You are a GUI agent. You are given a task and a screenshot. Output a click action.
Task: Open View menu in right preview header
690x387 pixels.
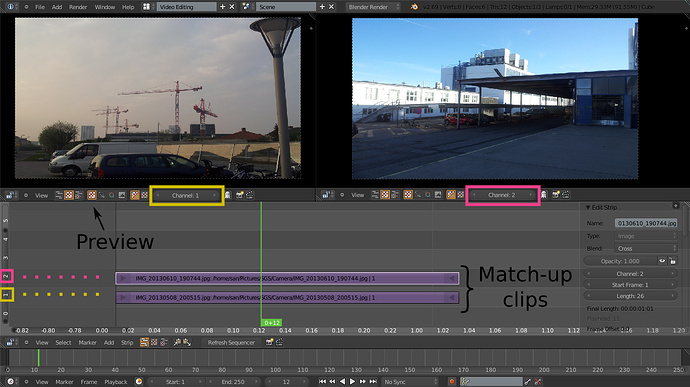357,195
